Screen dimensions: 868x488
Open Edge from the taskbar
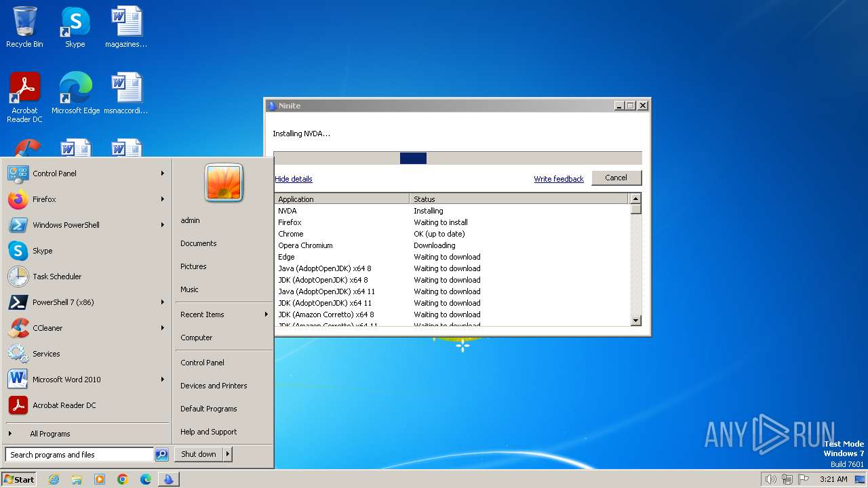[x=146, y=479]
